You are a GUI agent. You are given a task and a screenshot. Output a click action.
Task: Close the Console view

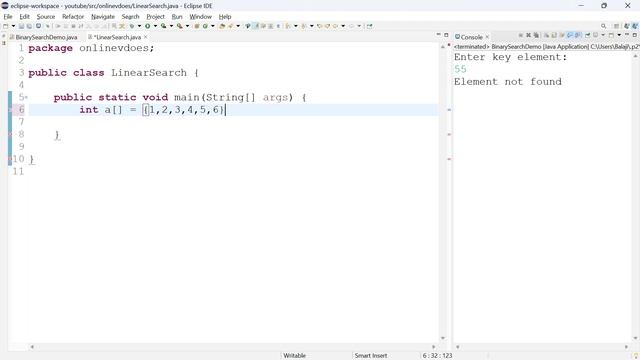[487, 37]
